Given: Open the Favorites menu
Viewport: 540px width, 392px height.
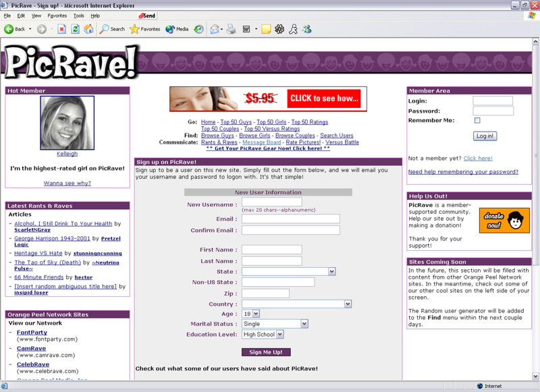Looking at the screenshot, I should click(x=57, y=16).
